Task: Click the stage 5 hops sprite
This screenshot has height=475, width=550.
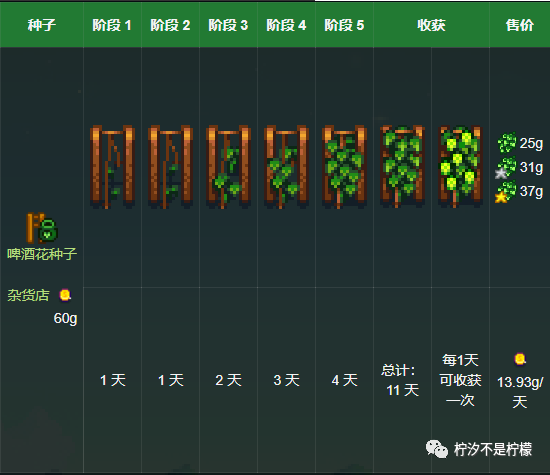Action: (344, 167)
